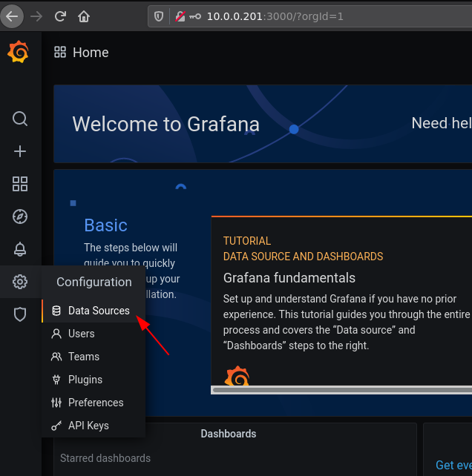Click the Home dashboard title
Screen dimensions: 472x476
[91, 53]
